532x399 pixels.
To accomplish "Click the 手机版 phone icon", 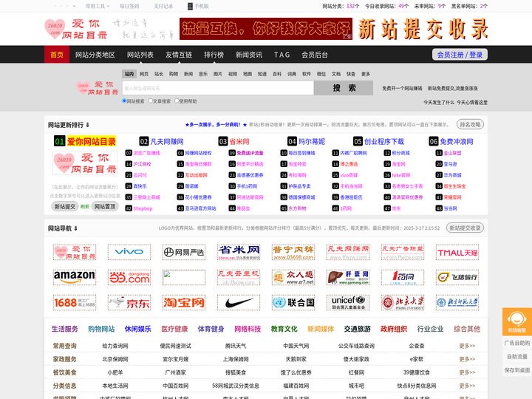I will [190, 6].
